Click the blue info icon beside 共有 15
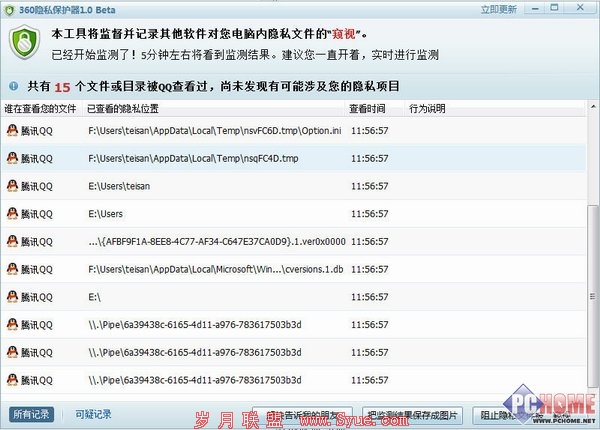Screen dimensions: 600x430 coord(14,86)
